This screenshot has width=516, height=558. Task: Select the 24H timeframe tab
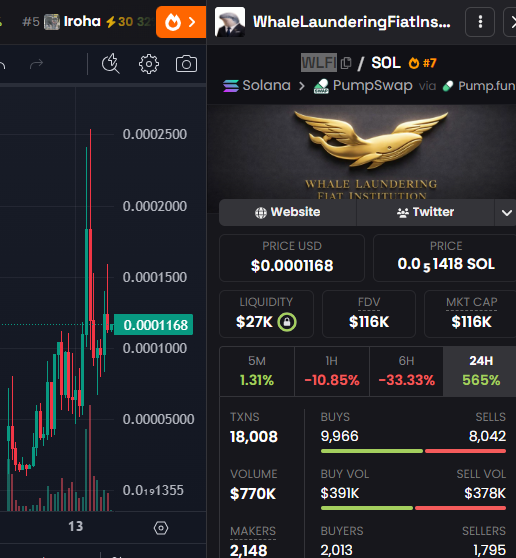[x=481, y=372]
